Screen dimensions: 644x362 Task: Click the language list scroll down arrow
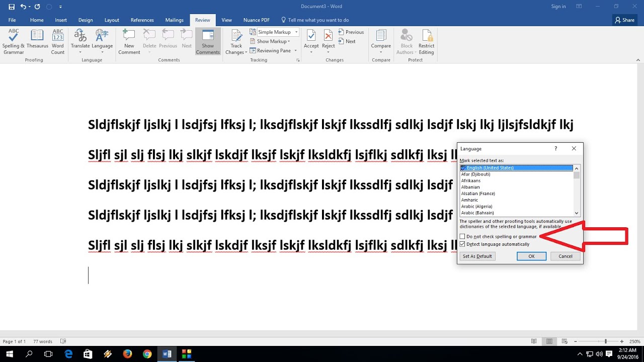click(x=577, y=213)
